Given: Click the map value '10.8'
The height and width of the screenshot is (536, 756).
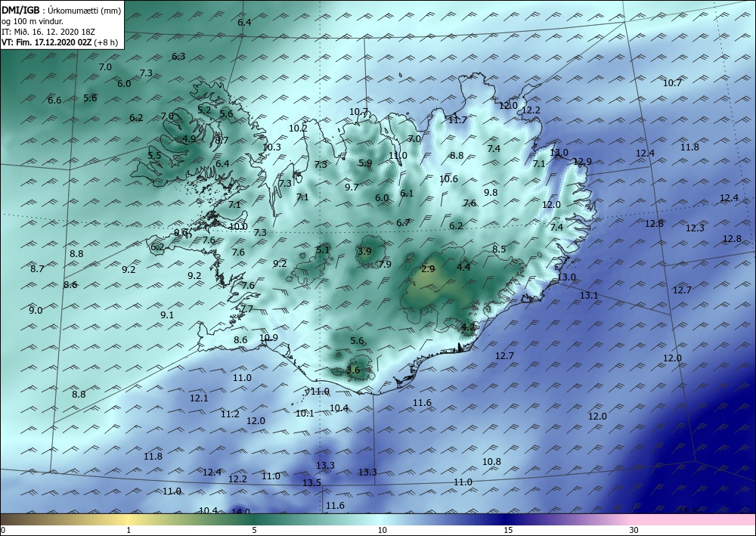Looking at the screenshot, I should click(491, 462).
